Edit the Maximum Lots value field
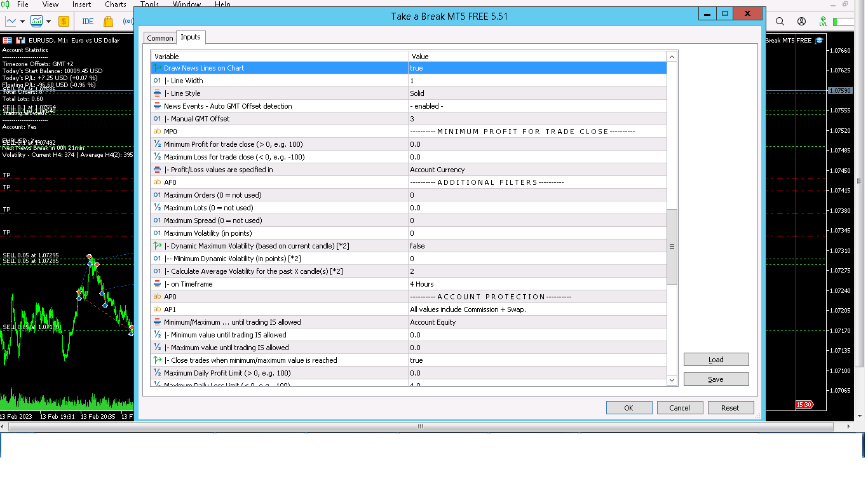The image size is (868, 488). [538, 208]
